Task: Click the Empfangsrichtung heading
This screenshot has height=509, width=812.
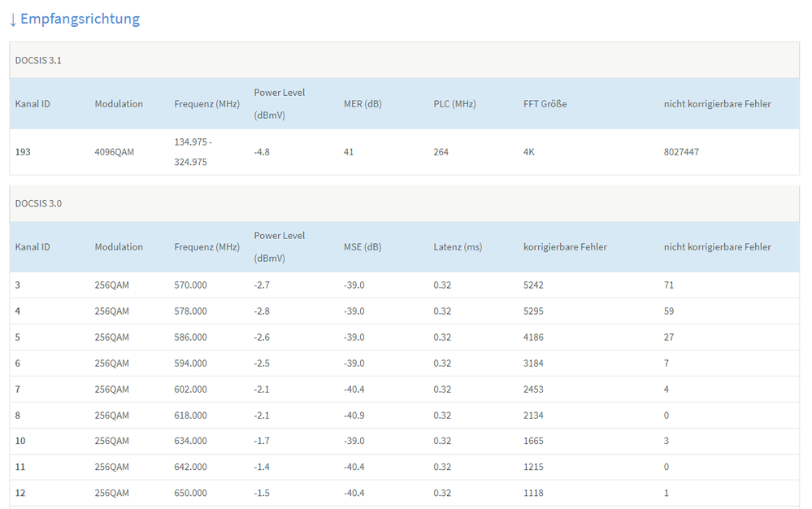Action: tap(80, 19)
